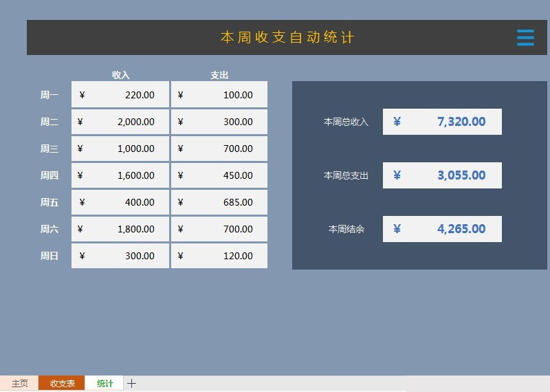Select Sunday income cell 300.00
The height and width of the screenshot is (392, 550).
[120, 256]
